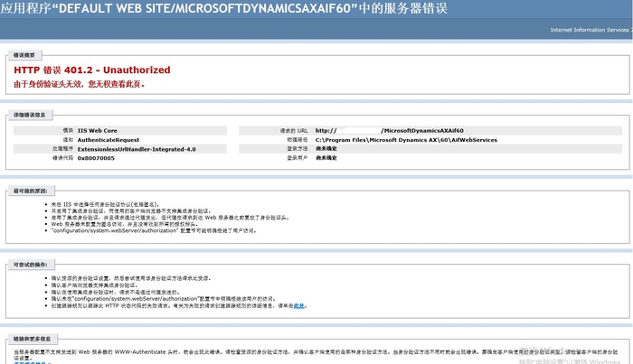Select the action bullet 确认客户端浏览器支持集成身份验证。

[x=94, y=285]
